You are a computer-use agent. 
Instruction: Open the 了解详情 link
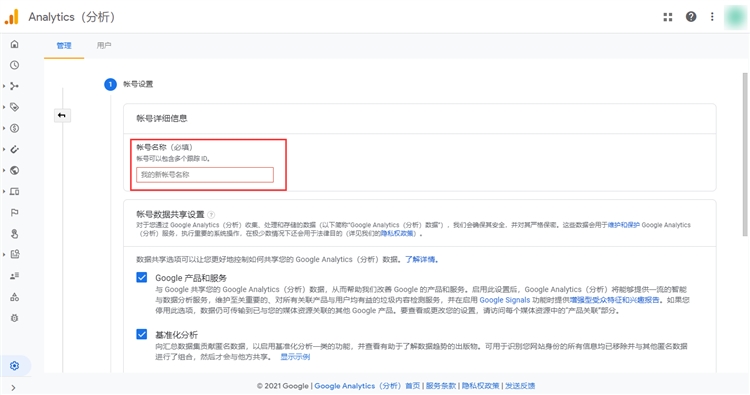421,260
